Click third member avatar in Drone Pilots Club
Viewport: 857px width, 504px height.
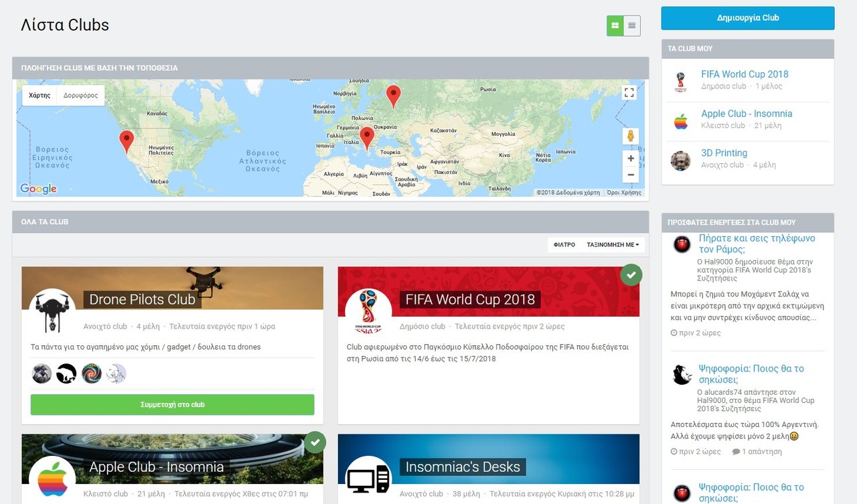click(92, 373)
